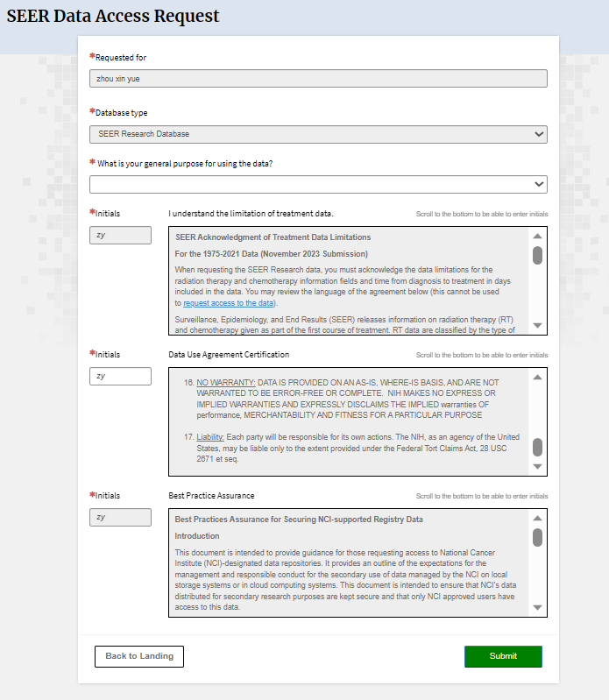Image resolution: width=609 pixels, height=700 pixels.
Task: Click the 'Introduction' heading in Best Practices
Action: click(x=197, y=535)
